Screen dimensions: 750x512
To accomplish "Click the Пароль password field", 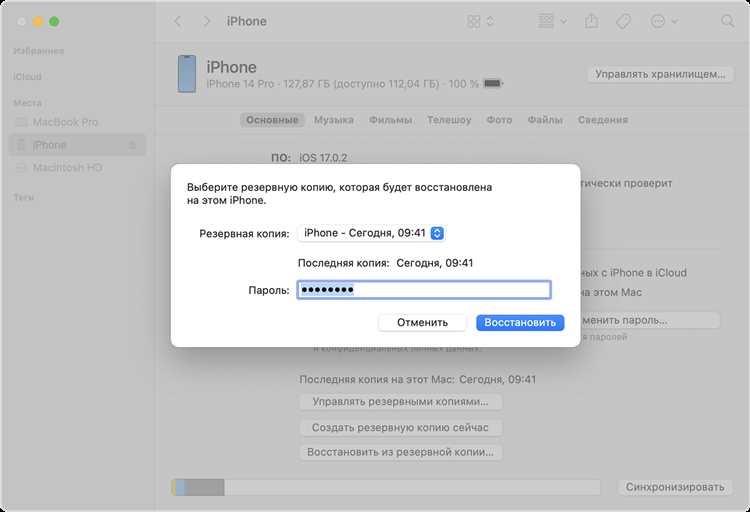I will tap(424, 290).
